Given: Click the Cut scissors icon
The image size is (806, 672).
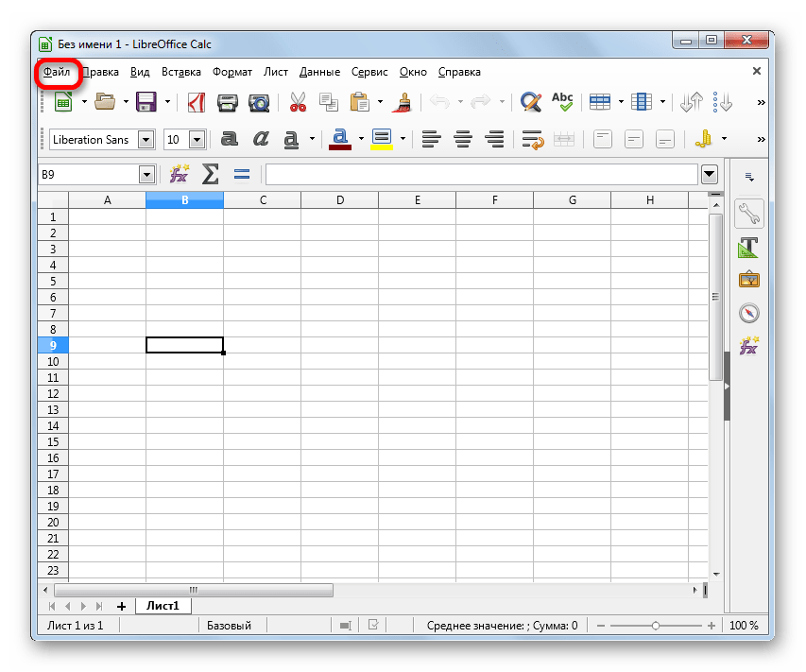Looking at the screenshot, I should [x=298, y=102].
